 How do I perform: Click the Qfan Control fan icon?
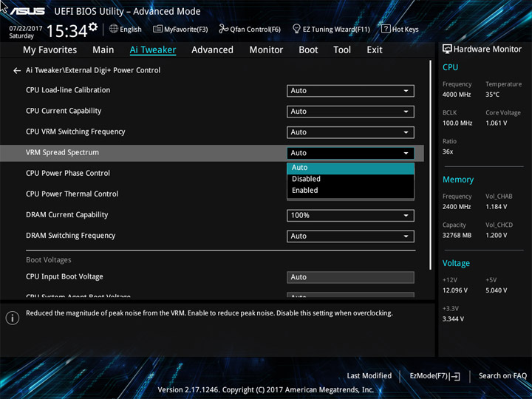(223, 29)
